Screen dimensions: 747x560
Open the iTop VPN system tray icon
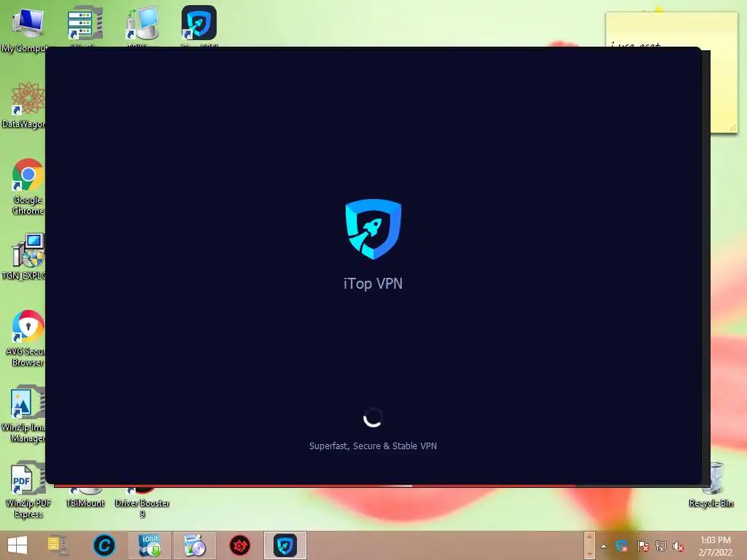pos(622,546)
